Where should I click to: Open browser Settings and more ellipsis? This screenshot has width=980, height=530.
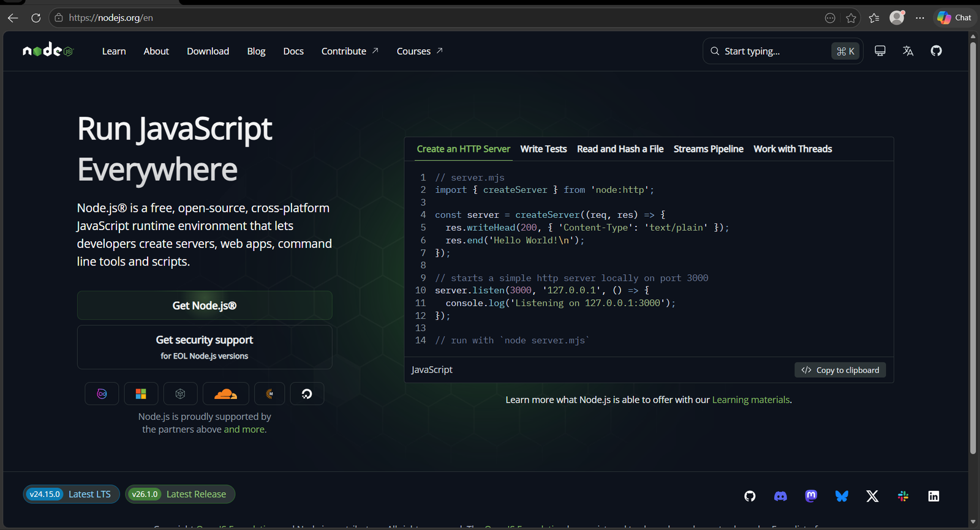[920, 18]
